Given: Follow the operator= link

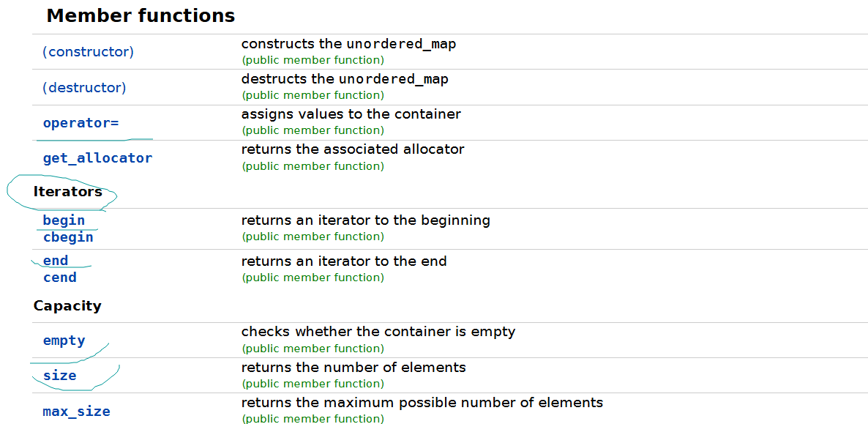Looking at the screenshot, I should (x=81, y=123).
